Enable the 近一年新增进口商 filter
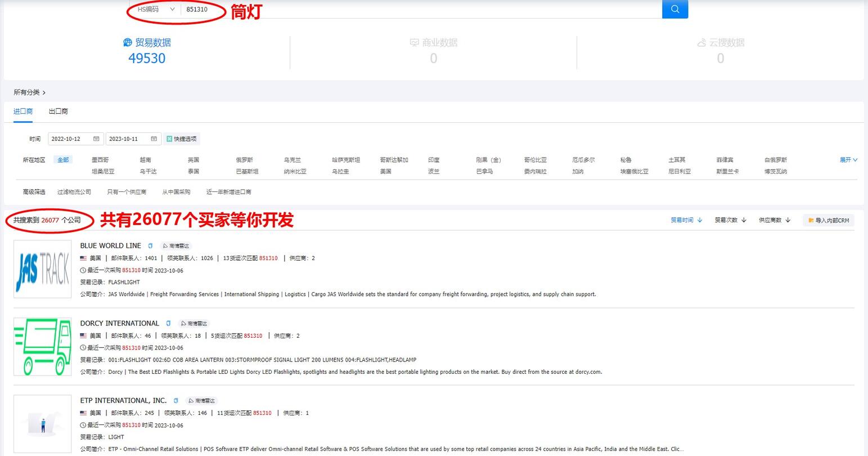This screenshot has width=868, height=456. click(x=228, y=192)
